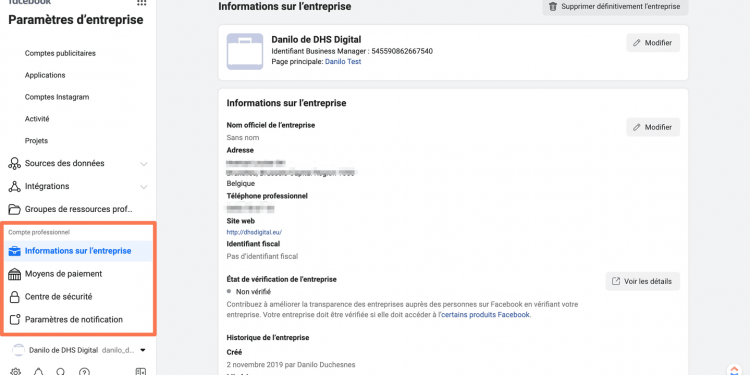Open the Danilo Test page link
The width and height of the screenshot is (750, 375).
tap(343, 62)
